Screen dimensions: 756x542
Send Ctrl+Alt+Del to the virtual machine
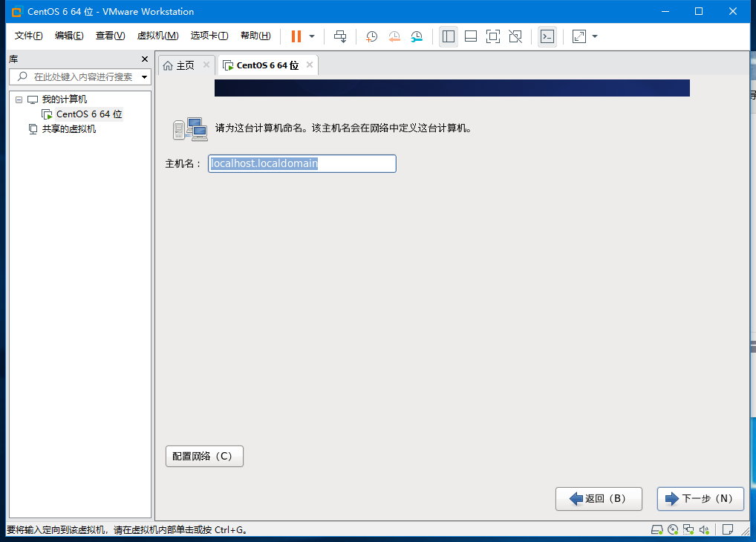[x=340, y=36]
